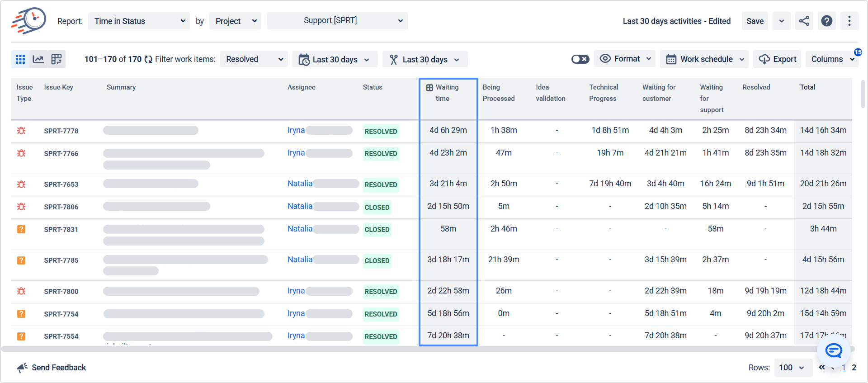
Task: Open the Work schedule menu
Action: [x=704, y=59]
